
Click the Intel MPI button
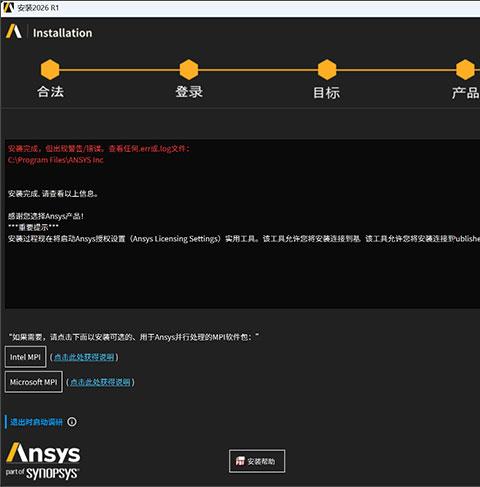point(26,357)
